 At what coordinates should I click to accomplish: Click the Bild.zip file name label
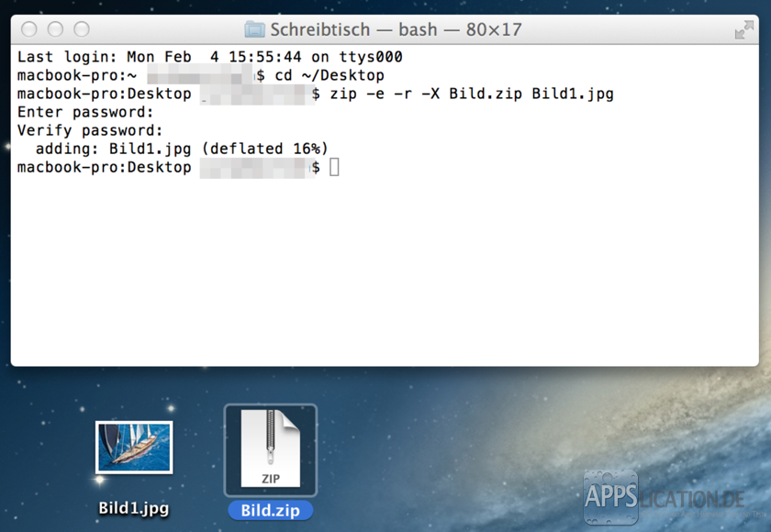(271, 510)
